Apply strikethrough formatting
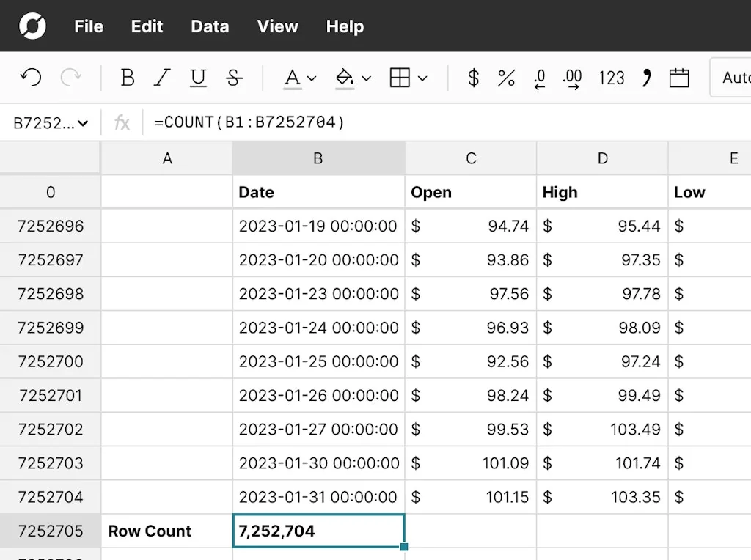The height and width of the screenshot is (560, 751). pos(234,78)
